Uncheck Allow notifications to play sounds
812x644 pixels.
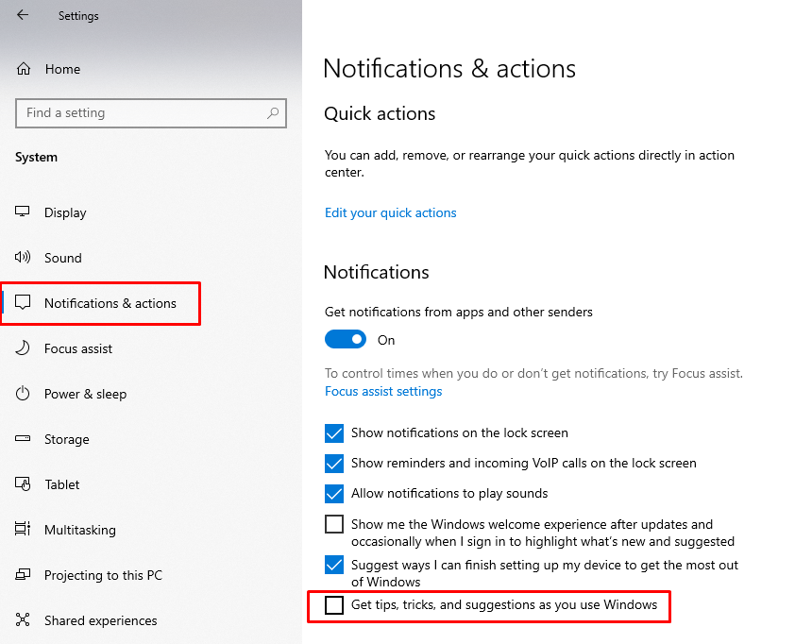point(334,494)
